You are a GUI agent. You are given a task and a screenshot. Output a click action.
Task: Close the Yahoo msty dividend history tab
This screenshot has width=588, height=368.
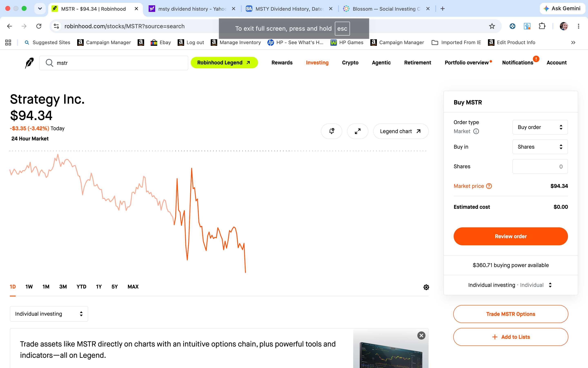234,9
